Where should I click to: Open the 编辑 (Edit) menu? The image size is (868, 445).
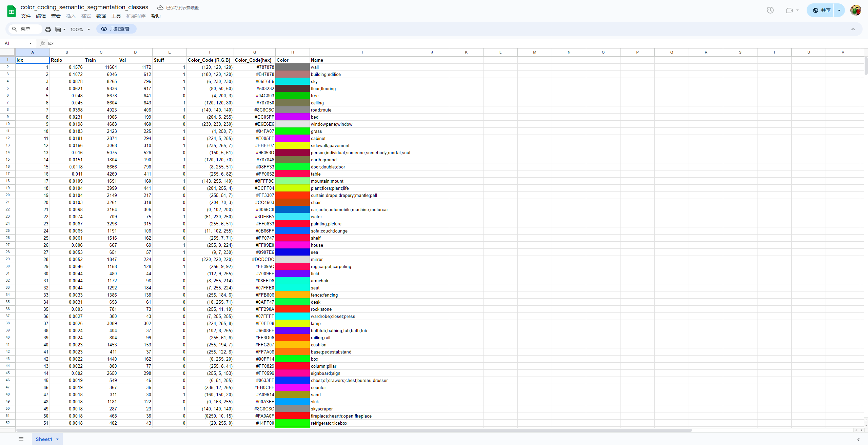[x=41, y=16]
